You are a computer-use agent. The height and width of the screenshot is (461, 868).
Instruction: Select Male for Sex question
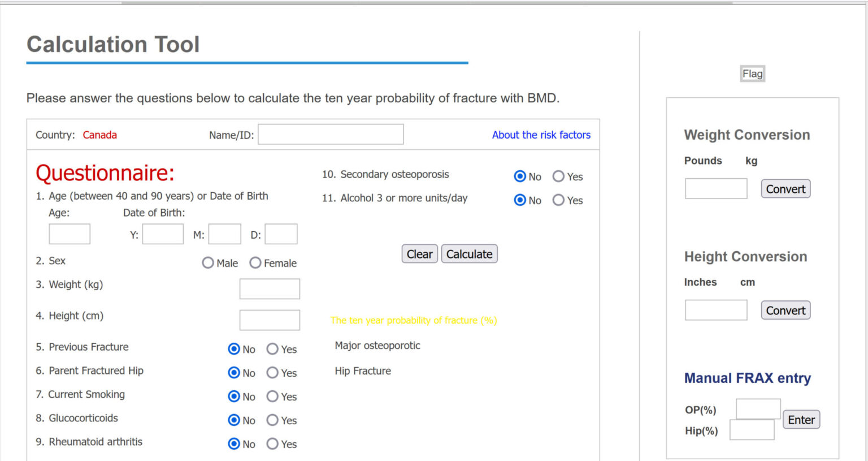208,262
